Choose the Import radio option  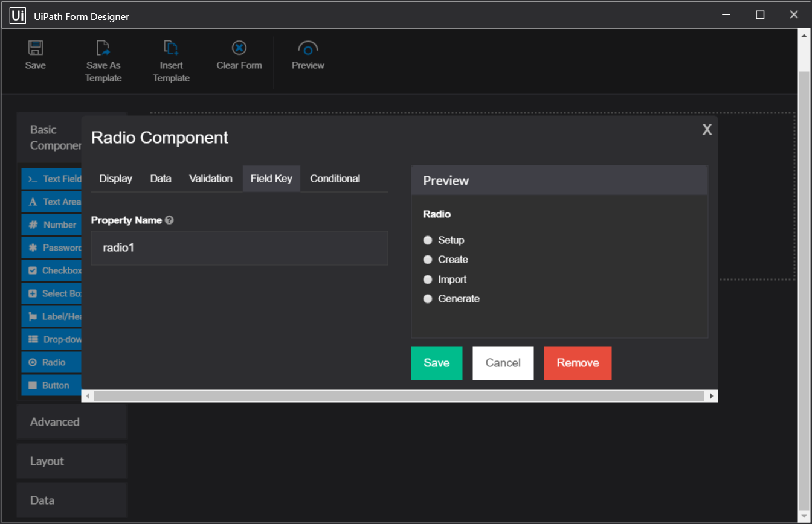pyautogui.click(x=428, y=279)
